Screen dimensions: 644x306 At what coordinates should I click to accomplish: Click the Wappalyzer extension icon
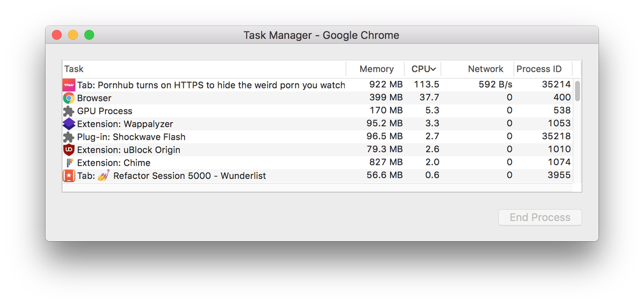(x=69, y=124)
